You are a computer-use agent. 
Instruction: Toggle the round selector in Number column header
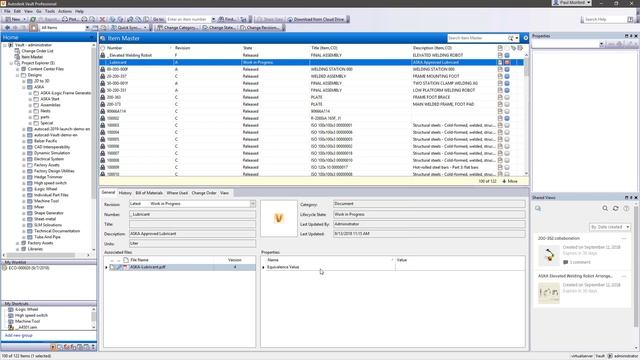(103, 48)
